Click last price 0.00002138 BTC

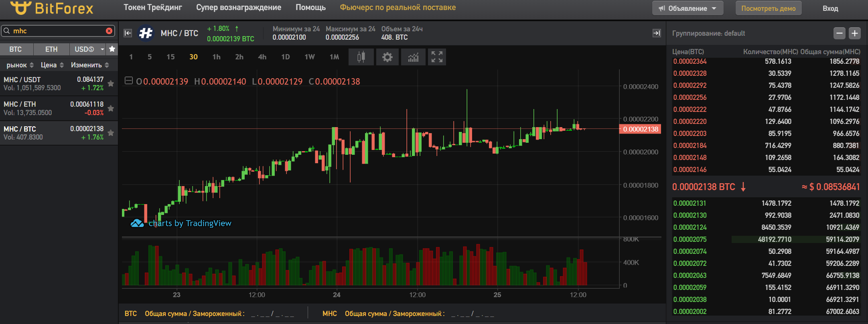click(x=704, y=187)
